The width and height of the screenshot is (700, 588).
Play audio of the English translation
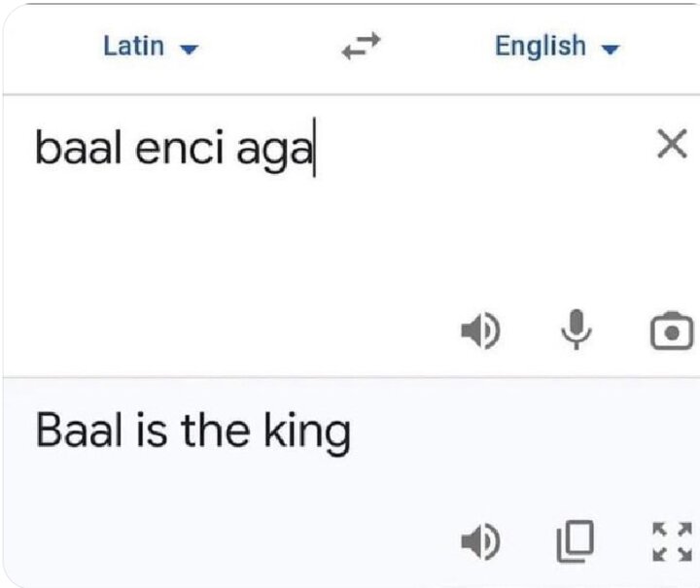point(481,541)
